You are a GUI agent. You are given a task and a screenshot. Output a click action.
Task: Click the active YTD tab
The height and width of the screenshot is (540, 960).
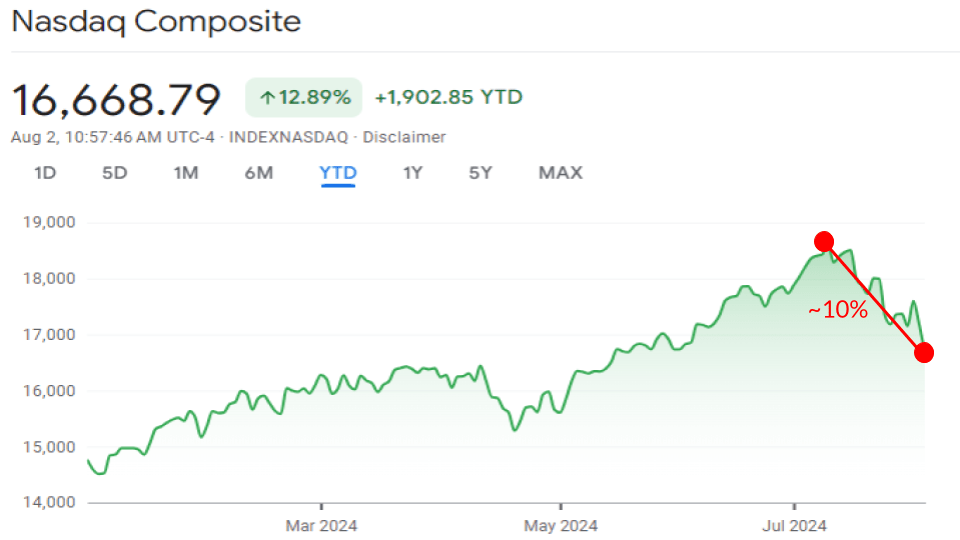[x=338, y=173]
